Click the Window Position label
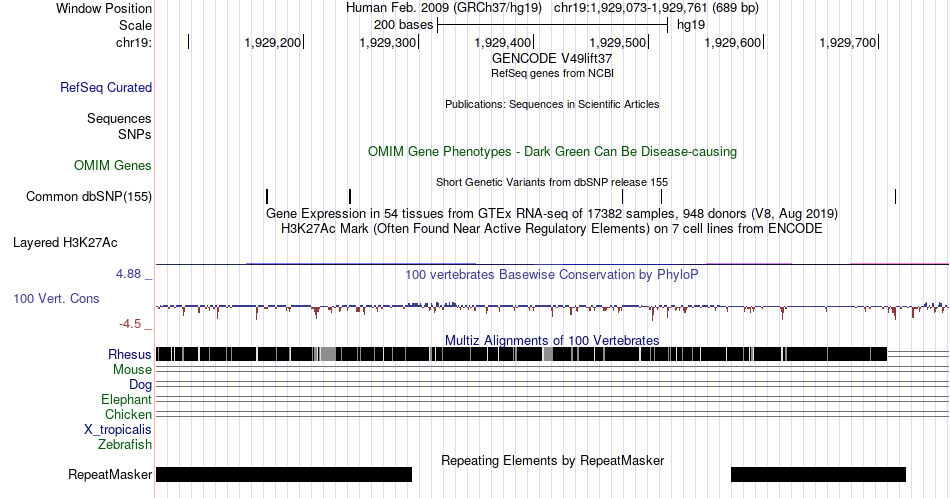This screenshot has height=498, width=950. 104,8
